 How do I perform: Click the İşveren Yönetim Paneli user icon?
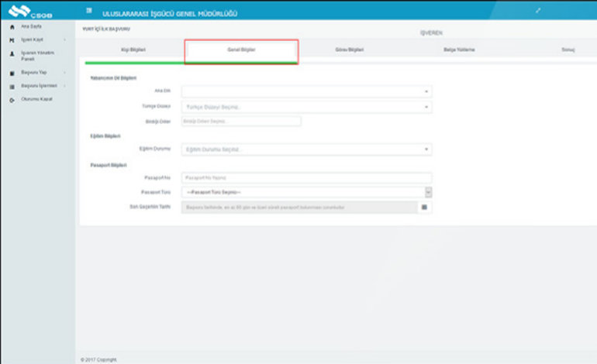[x=12, y=53]
